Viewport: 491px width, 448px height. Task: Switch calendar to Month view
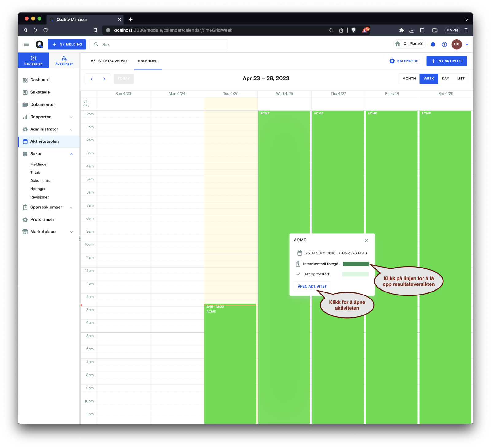click(409, 79)
